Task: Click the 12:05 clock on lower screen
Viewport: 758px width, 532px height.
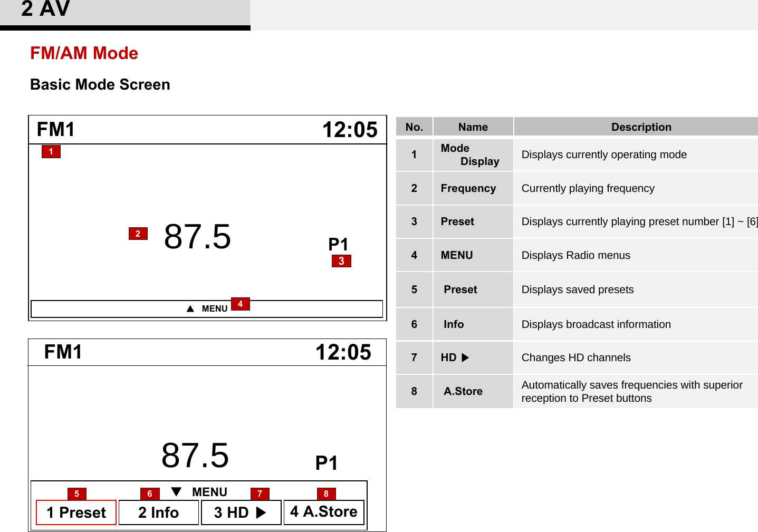Action: click(x=343, y=352)
